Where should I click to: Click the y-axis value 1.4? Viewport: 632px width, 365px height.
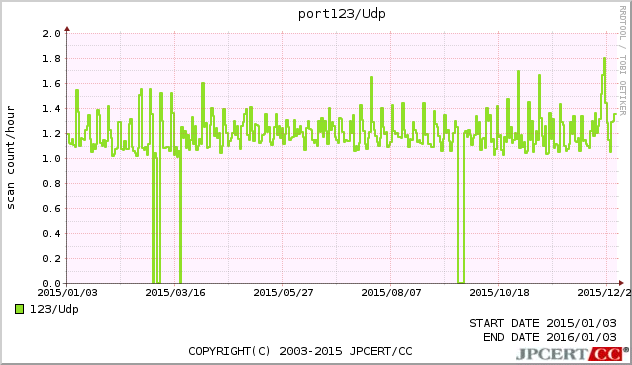pos(51,108)
